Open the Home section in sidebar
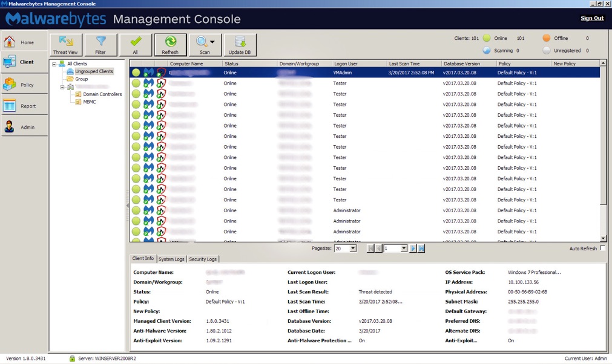Image resolution: width=612 pixels, height=364 pixels. [24, 42]
